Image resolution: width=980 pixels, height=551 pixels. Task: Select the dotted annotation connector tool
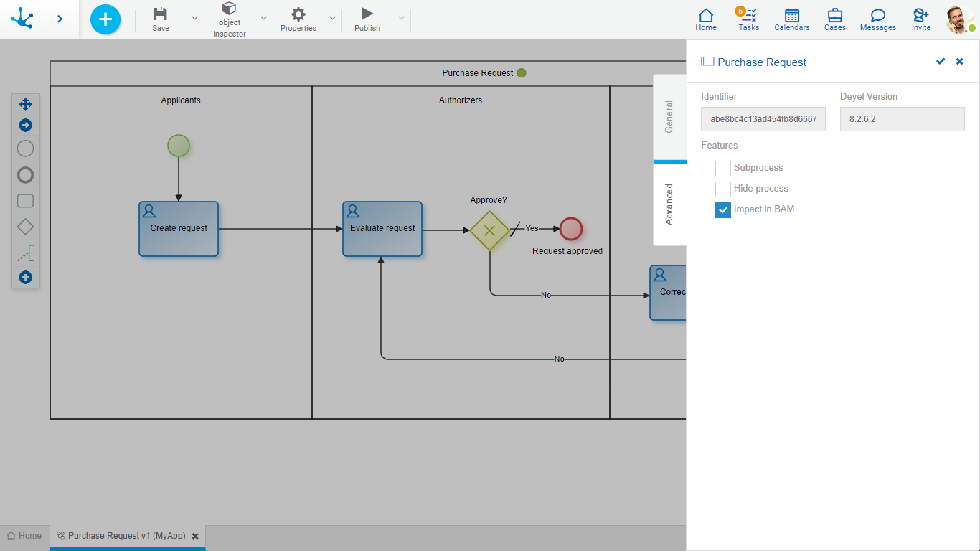coord(25,253)
